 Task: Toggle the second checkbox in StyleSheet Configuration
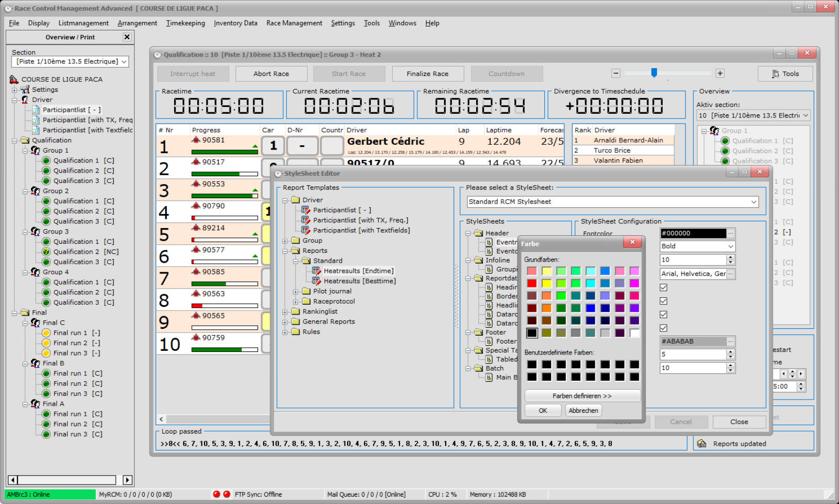(663, 301)
